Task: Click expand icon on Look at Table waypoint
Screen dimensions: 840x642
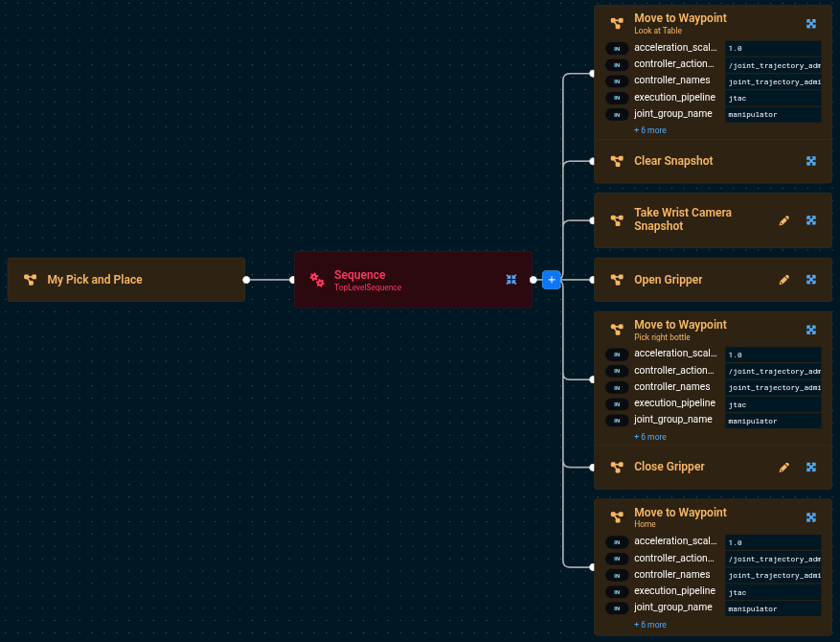Action: click(810, 23)
